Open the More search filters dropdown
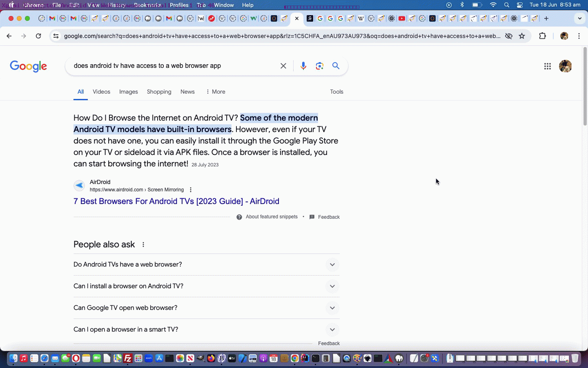Image resolution: width=588 pixels, height=368 pixels. (216, 92)
